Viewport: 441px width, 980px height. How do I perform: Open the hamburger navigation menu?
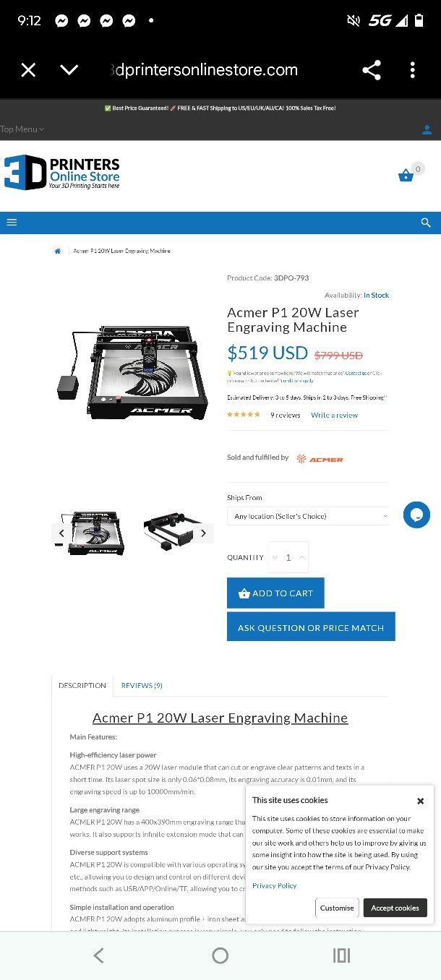pyautogui.click(x=12, y=223)
